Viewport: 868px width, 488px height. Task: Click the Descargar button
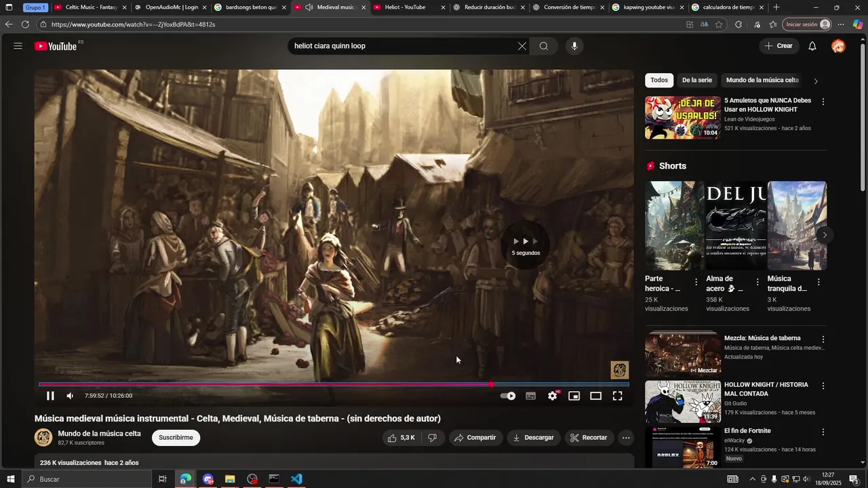[x=534, y=438]
